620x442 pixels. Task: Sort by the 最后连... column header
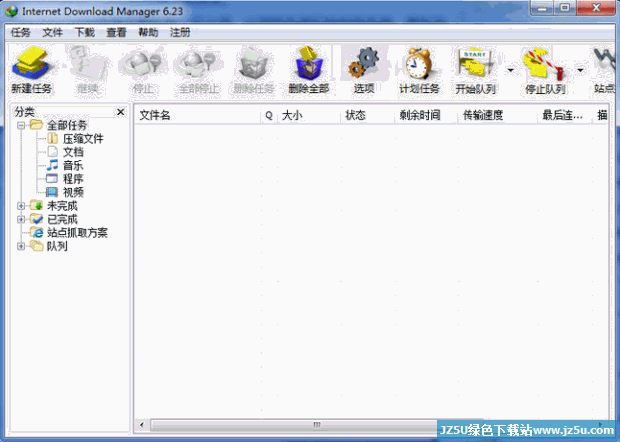(x=565, y=115)
